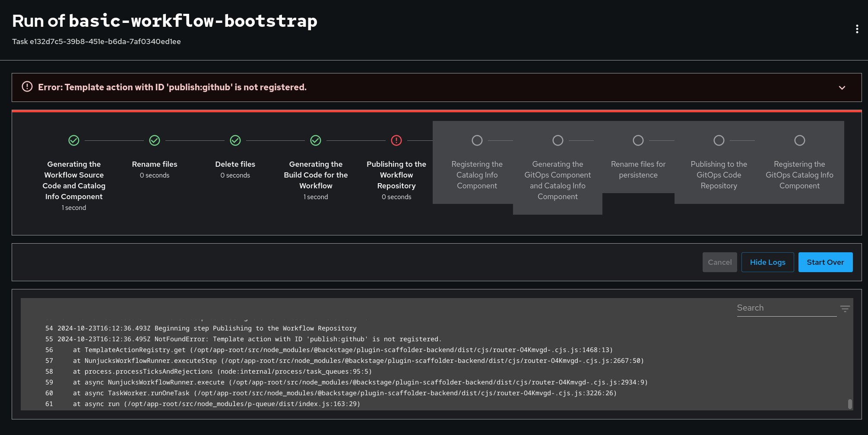The image size is (868, 435).
Task: Select circle for Registering the GitOps Catalog Info
Action: pos(800,140)
